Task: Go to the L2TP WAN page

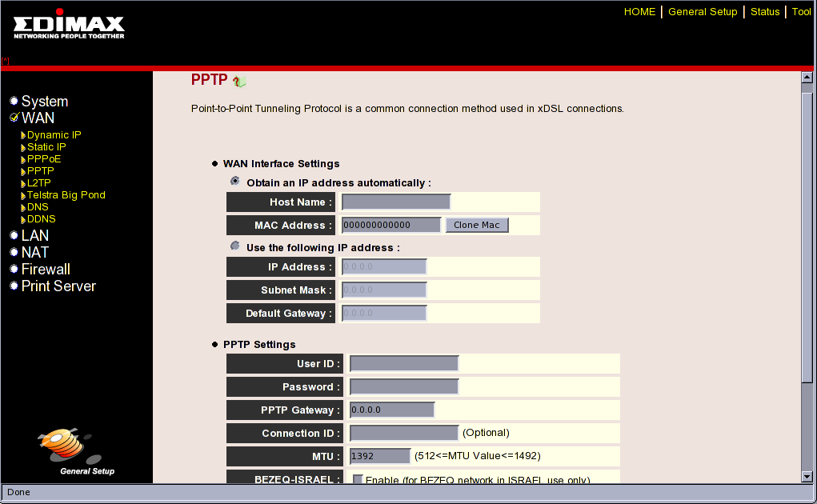Action: [39, 182]
